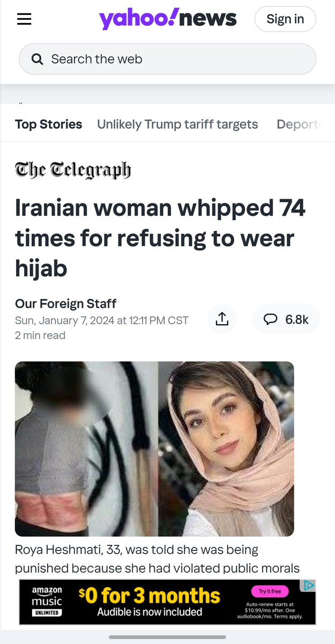The height and width of the screenshot is (644, 335).
Task: Go to the Yahoo News home logo
Action: pos(168,19)
